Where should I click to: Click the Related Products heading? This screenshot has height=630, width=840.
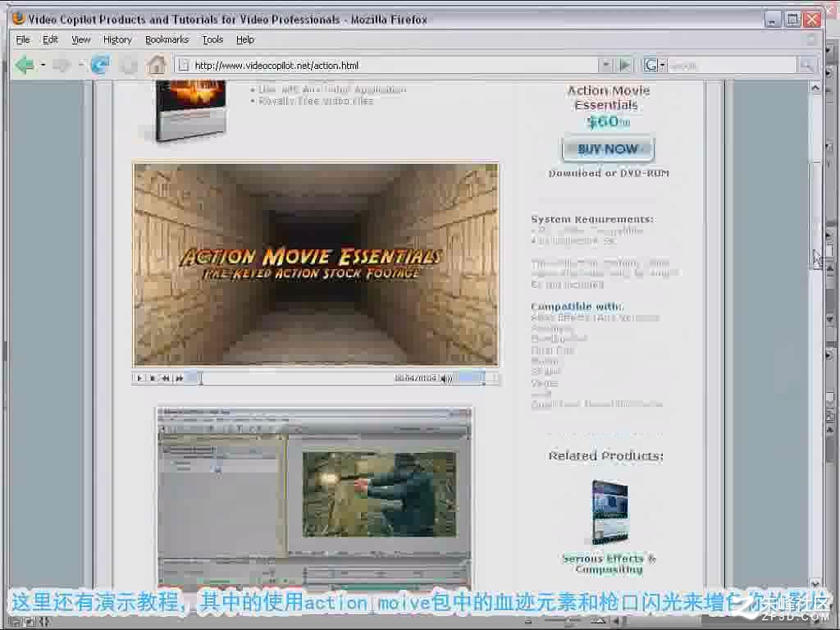click(x=606, y=456)
